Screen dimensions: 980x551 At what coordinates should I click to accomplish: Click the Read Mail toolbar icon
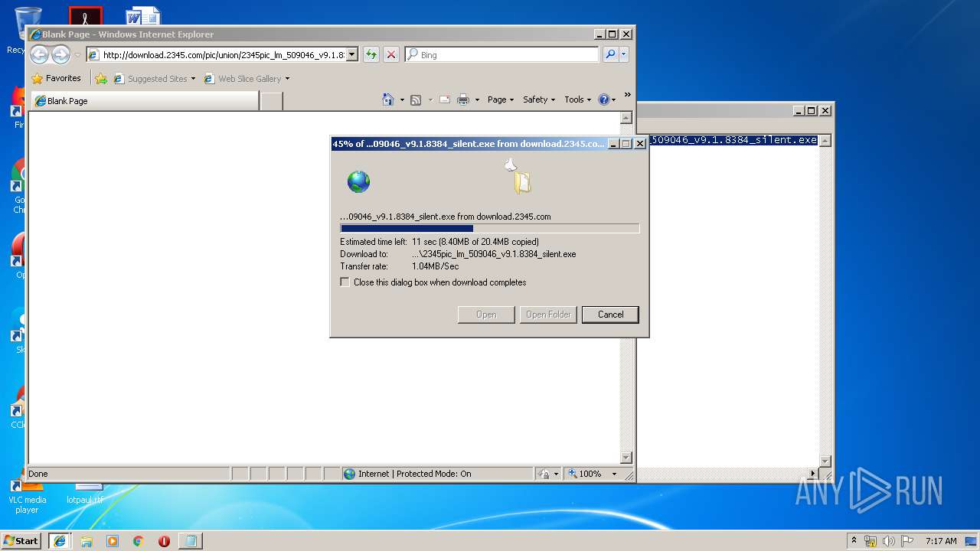[x=444, y=99]
